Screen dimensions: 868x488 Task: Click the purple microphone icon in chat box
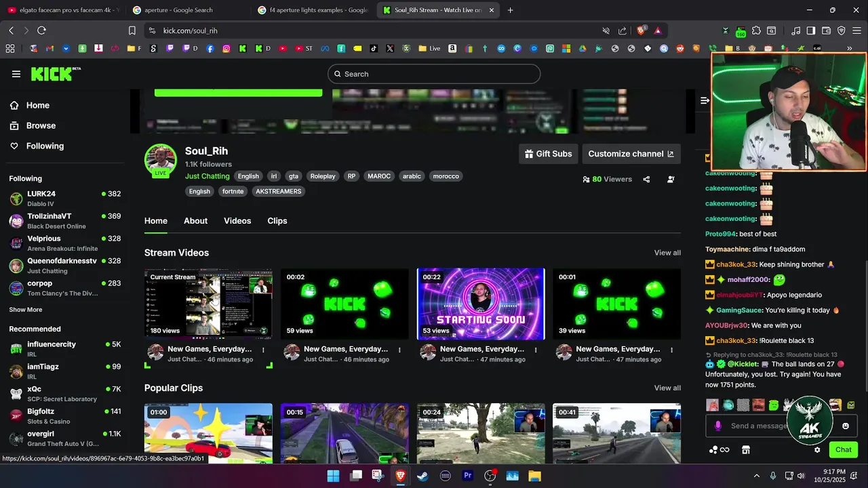pyautogui.click(x=717, y=426)
